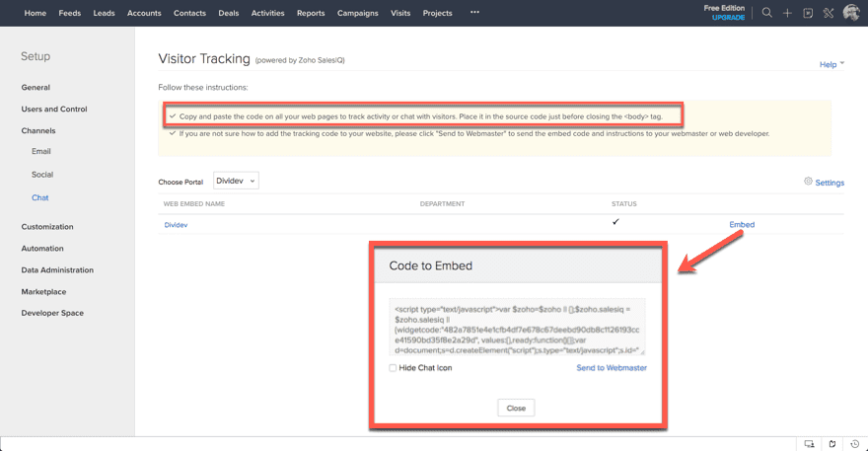Click the plus icon to create record
This screenshot has width=868, height=451.
click(787, 13)
